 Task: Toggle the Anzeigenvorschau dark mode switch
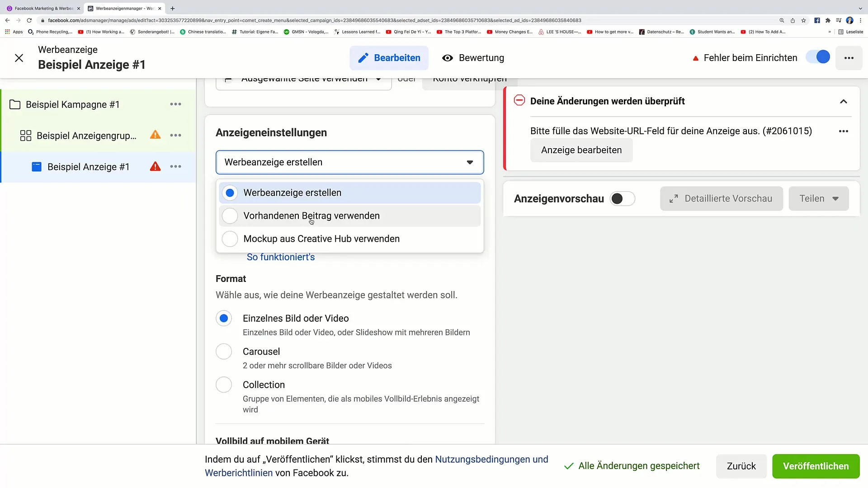click(623, 198)
